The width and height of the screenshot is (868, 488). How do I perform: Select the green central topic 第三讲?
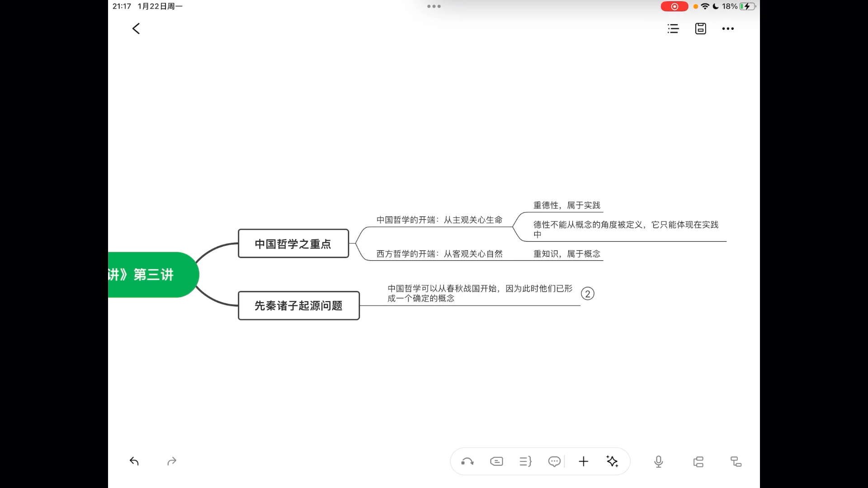tap(153, 275)
